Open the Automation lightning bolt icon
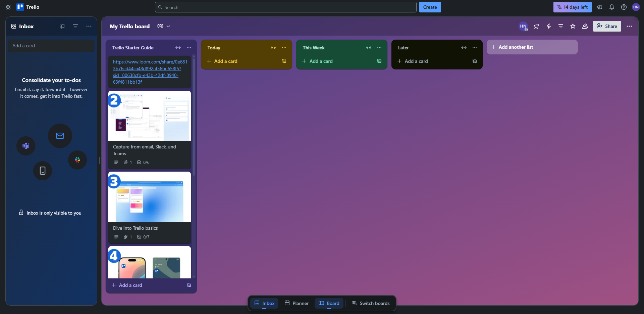The height and width of the screenshot is (314, 644). (549, 26)
